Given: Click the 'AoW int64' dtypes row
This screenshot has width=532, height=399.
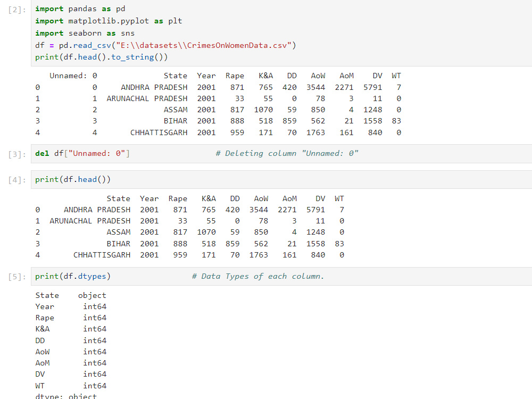Looking at the screenshot, I should pos(71,352).
